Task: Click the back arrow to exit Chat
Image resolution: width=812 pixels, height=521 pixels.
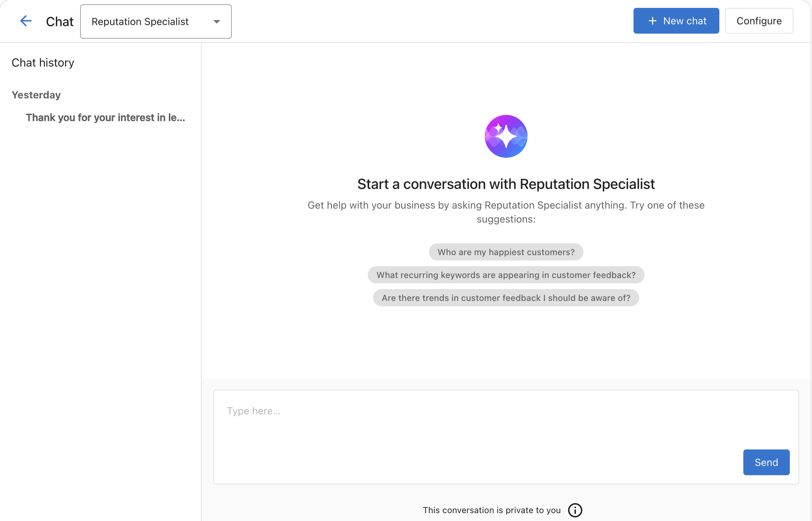Action: (26, 21)
